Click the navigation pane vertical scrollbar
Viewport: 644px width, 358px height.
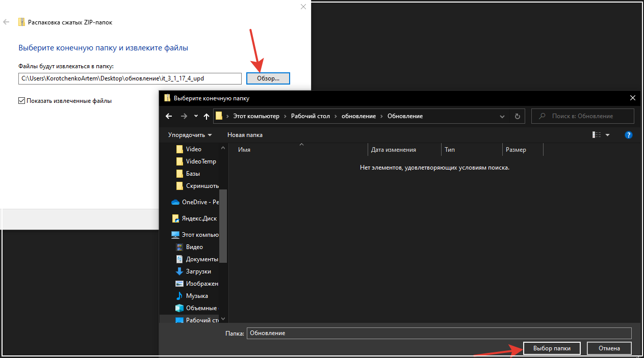223,224
